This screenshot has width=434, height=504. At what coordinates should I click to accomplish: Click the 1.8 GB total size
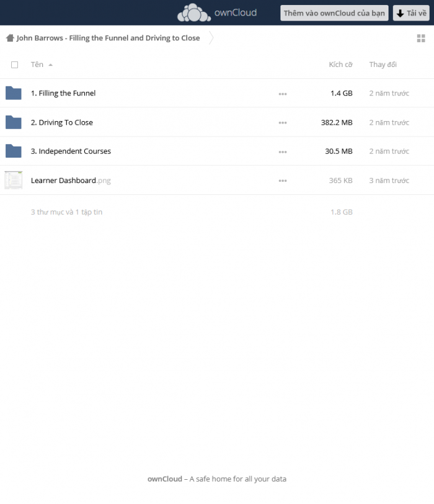point(342,212)
